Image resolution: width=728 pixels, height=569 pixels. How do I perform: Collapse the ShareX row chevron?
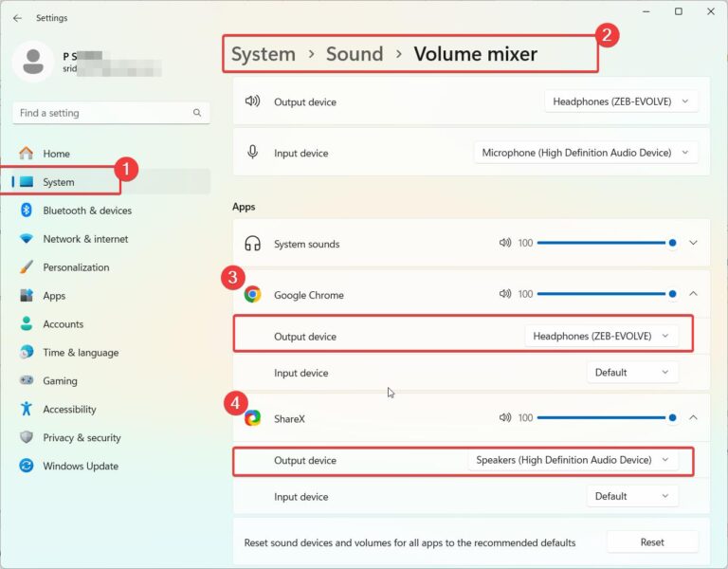(x=693, y=417)
